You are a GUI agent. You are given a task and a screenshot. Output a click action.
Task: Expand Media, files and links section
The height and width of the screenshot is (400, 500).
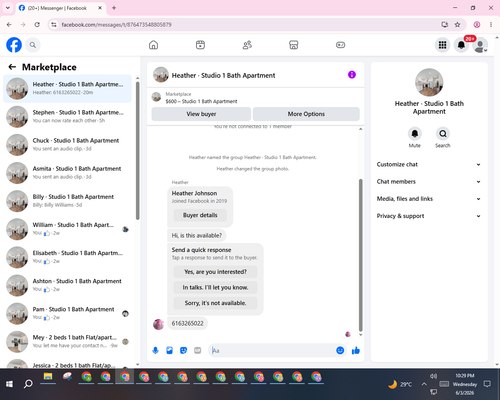pyautogui.click(x=429, y=199)
